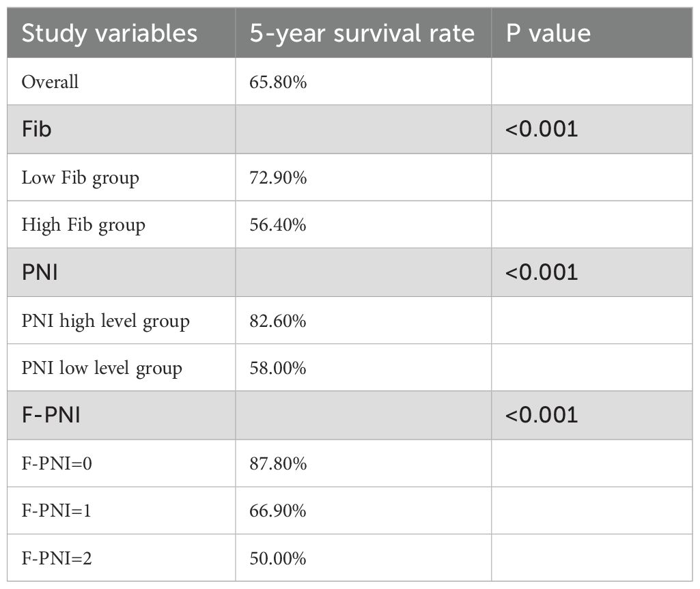The height and width of the screenshot is (589, 700).
Task: Select the 58.00% survival rate cell
Action: click(278, 369)
